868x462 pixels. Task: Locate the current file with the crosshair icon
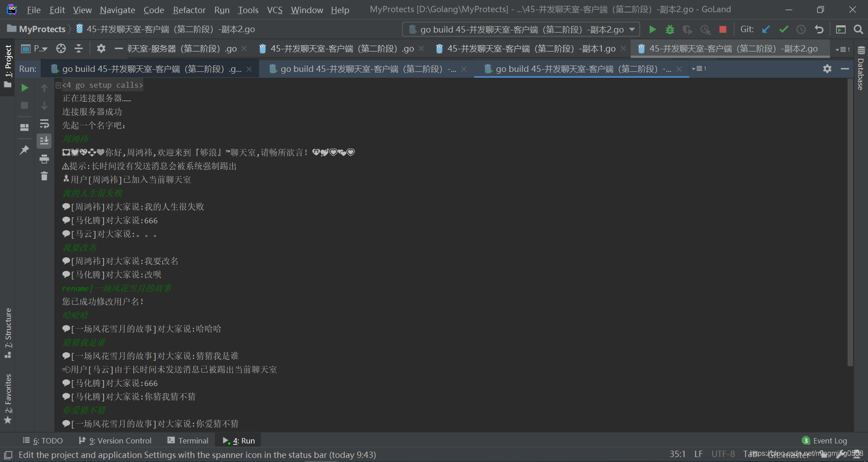(x=61, y=48)
